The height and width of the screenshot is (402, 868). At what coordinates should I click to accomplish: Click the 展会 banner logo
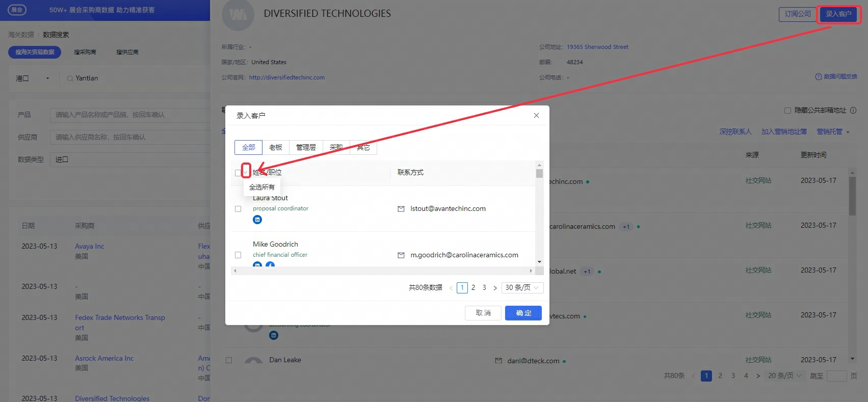click(17, 10)
